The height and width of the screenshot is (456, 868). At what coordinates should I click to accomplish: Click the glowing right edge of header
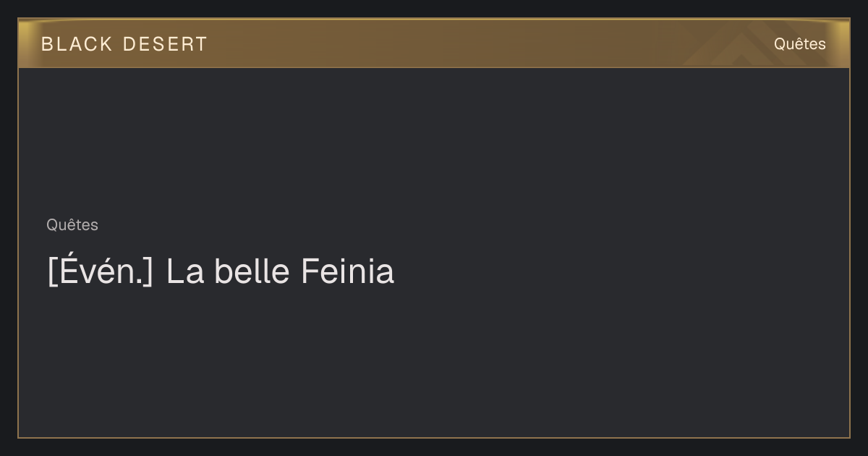pyautogui.click(x=842, y=43)
